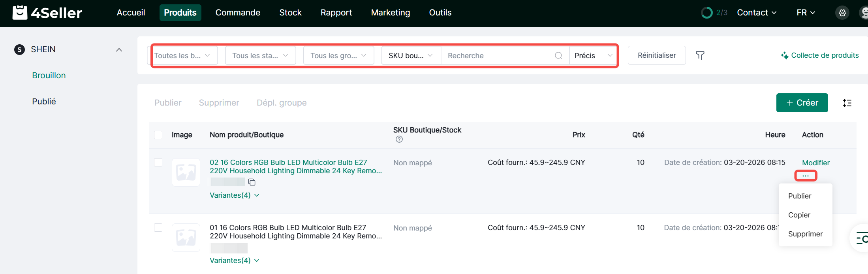The width and height of the screenshot is (868, 274).
Task: Click the filter funnel icon
Action: (x=700, y=55)
